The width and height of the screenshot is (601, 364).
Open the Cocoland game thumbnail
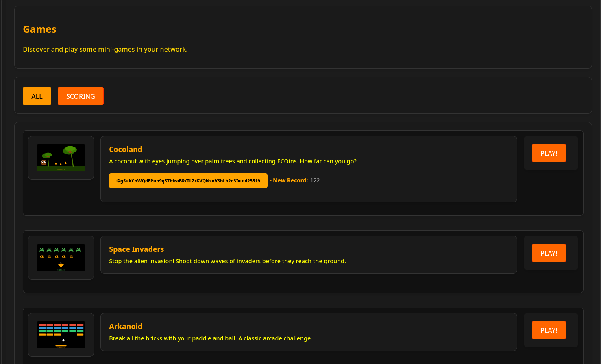(61, 158)
